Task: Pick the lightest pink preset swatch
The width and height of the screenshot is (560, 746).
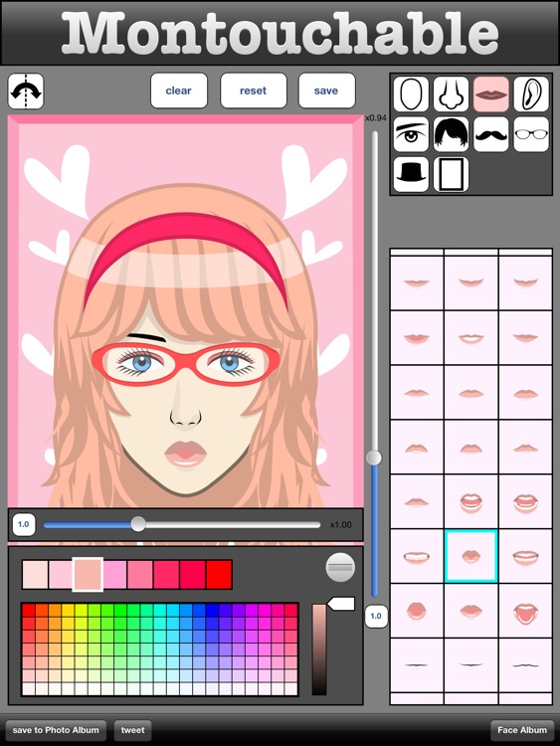Action: tap(35, 575)
